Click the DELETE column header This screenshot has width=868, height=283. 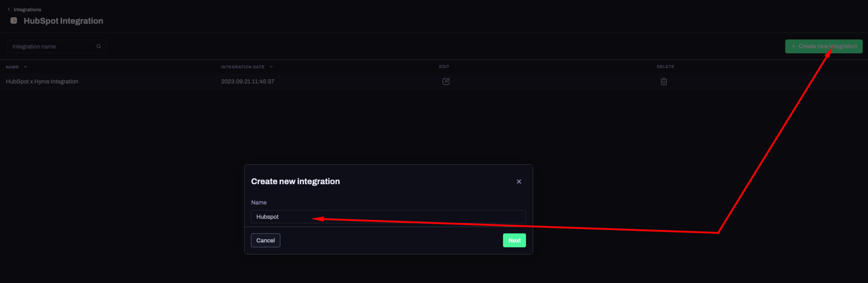(x=665, y=67)
